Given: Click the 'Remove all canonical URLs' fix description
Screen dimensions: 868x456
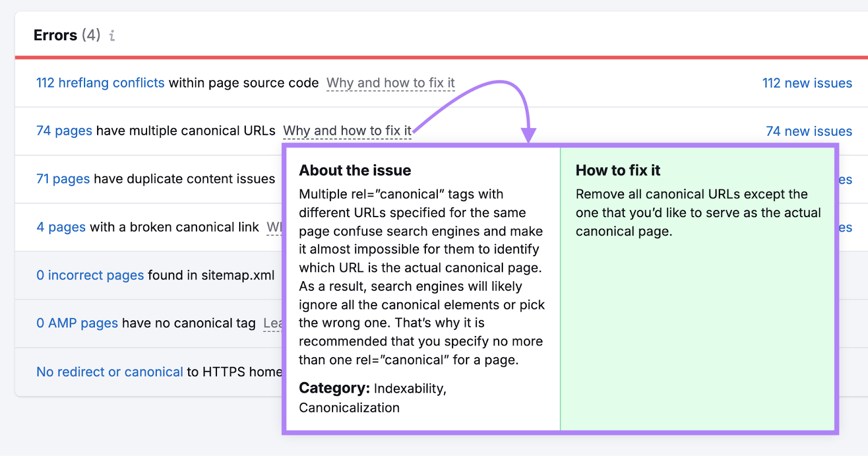Looking at the screenshot, I should (x=698, y=213).
